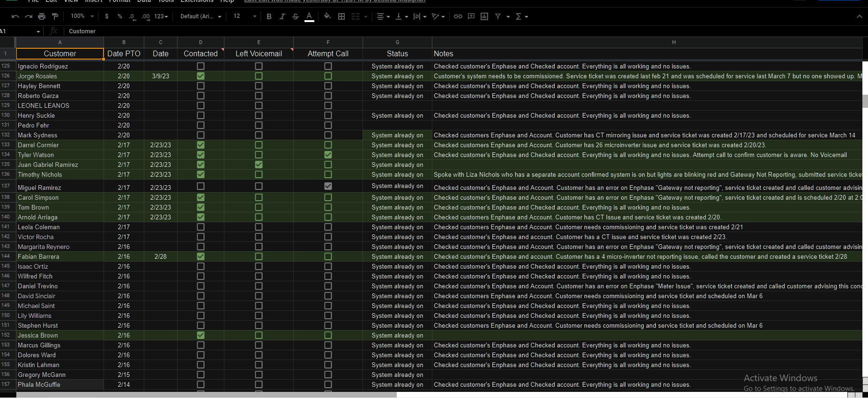Select column G header
868x398 pixels.
397,42
